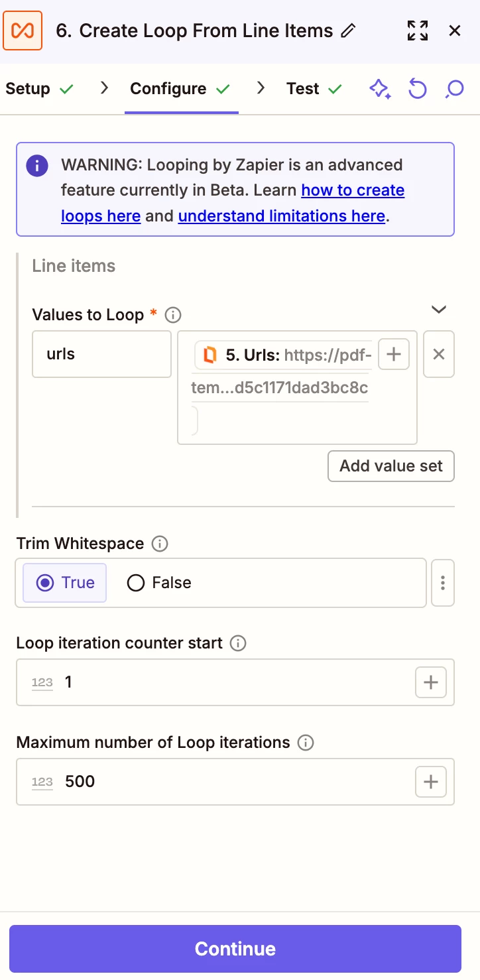Click chevron between Setup and Configure
The width and height of the screenshot is (480, 980).
click(104, 88)
